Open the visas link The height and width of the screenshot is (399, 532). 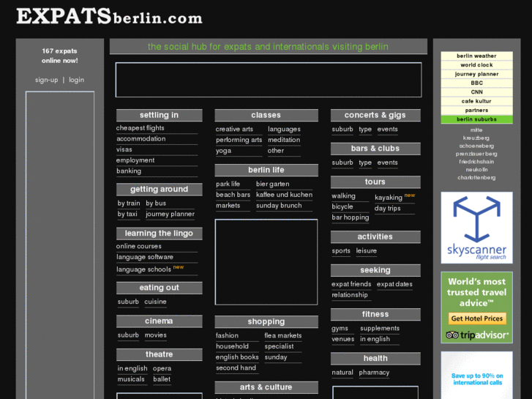(124, 149)
